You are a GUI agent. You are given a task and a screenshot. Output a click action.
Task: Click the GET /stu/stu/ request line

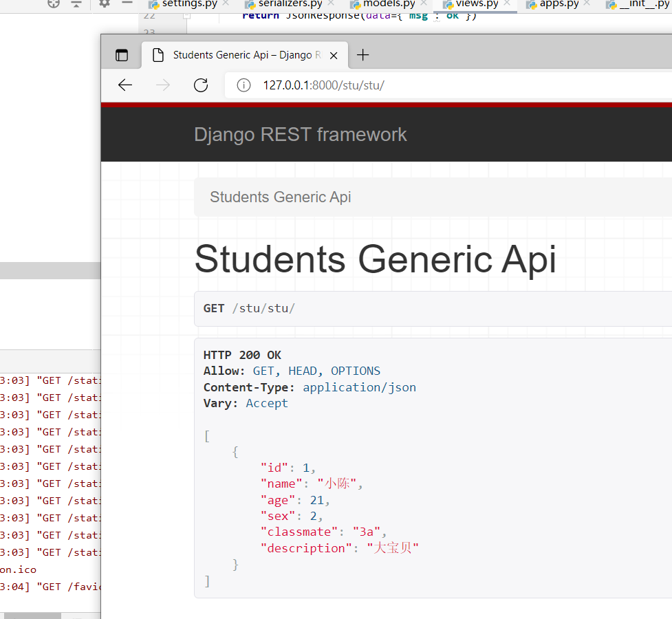(249, 309)
